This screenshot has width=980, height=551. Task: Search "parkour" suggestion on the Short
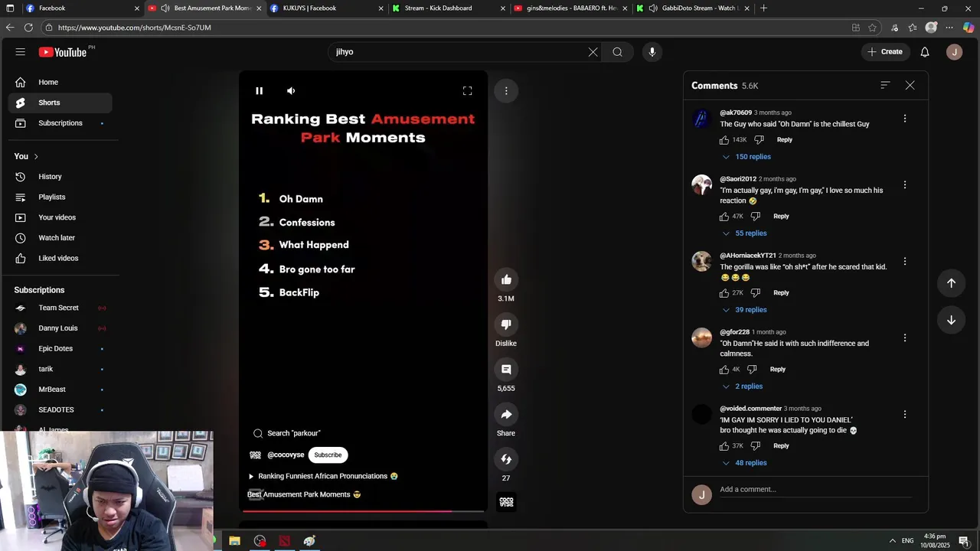(x=287, y=433)
